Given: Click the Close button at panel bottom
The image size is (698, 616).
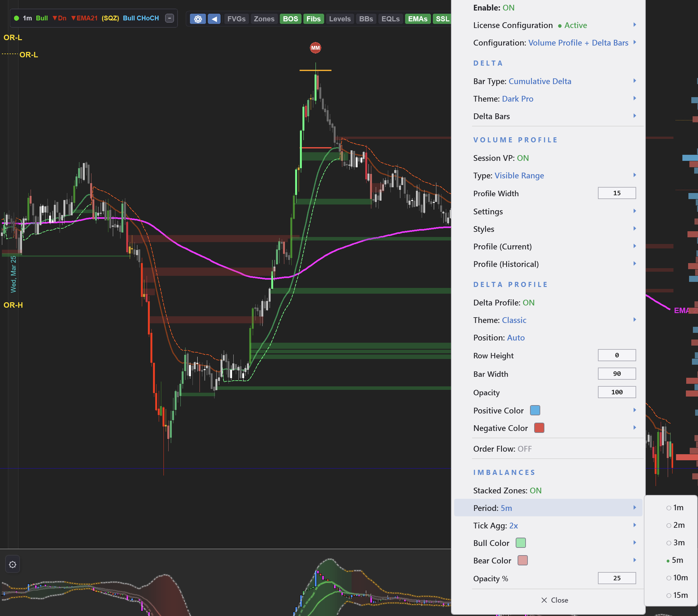Looking at the screenshot, I should [x=554, y=600].
